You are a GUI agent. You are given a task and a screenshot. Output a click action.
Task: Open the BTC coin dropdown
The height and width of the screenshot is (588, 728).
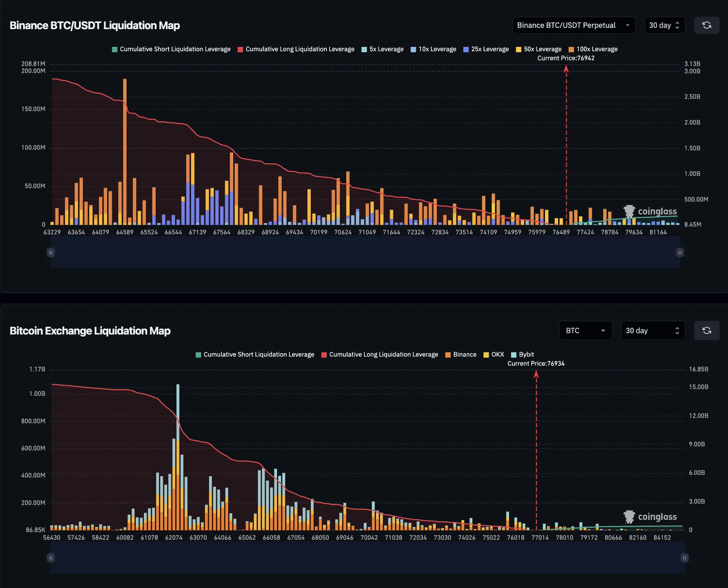585,330
